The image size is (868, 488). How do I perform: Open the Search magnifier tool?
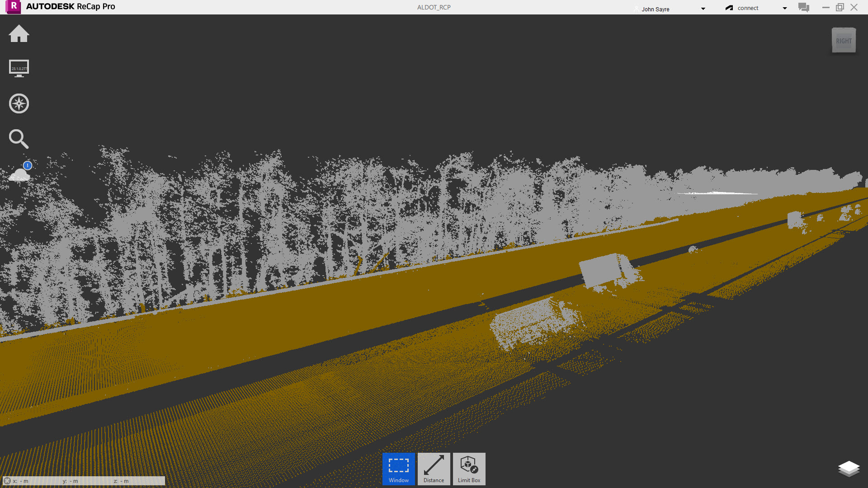[19, 139]
